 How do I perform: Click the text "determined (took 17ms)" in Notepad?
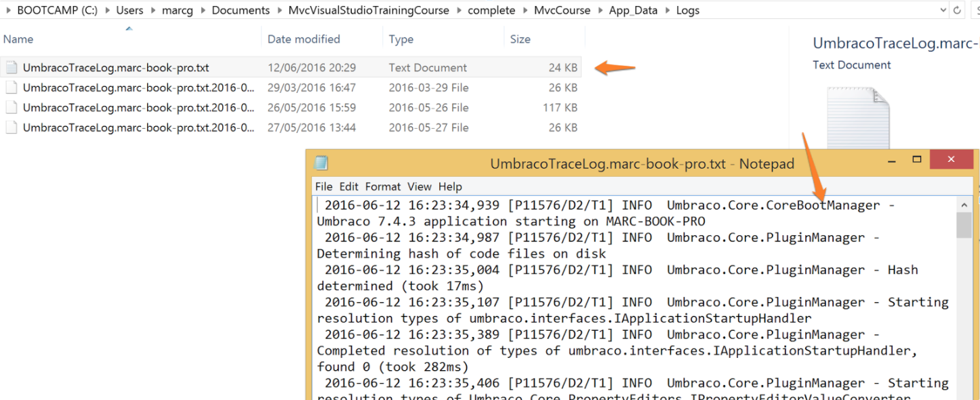click(401, 286)
